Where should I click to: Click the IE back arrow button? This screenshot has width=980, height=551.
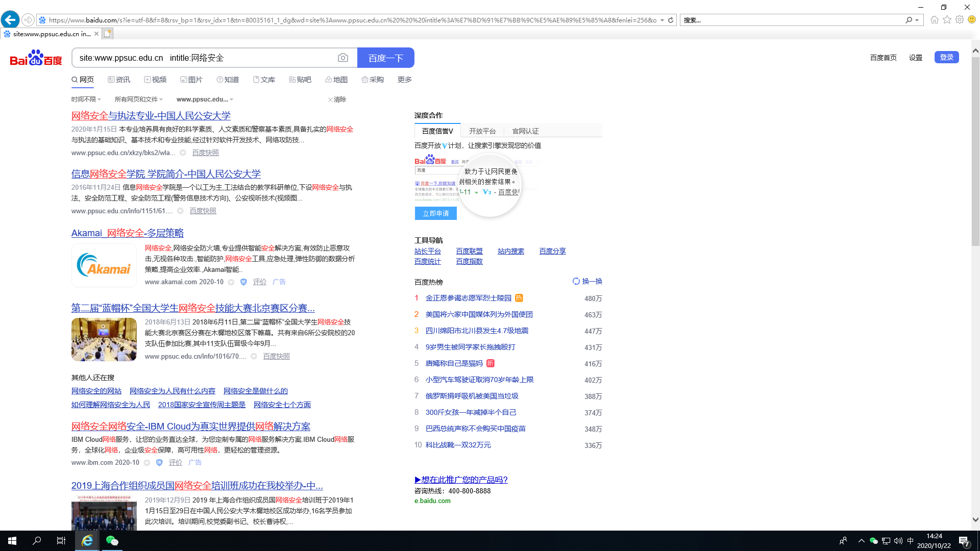pyautogui.click(x=10, y=20)
